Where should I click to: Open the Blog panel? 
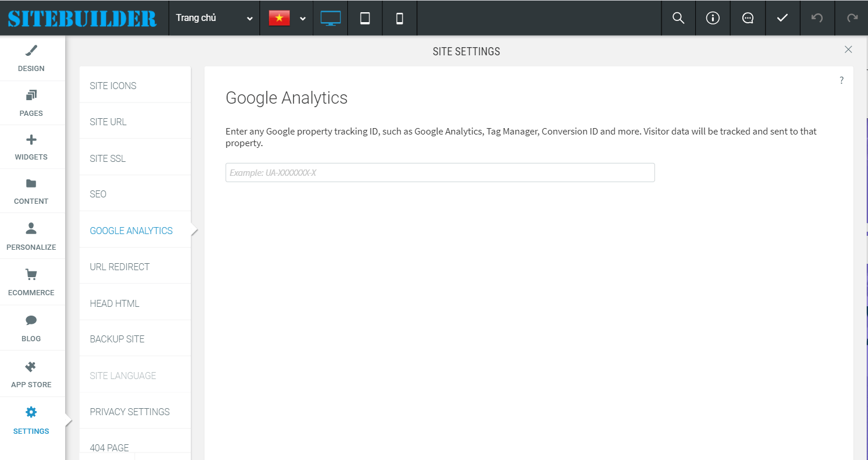pos(31,328)
